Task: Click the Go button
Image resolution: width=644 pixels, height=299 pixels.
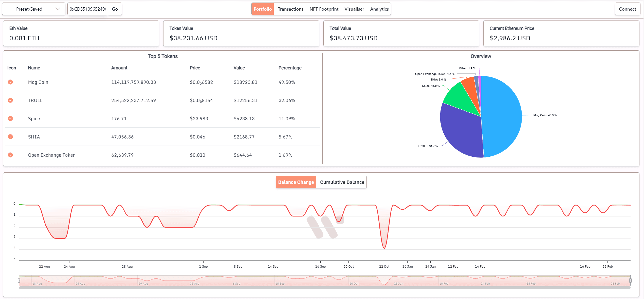Action: click(x=115, y=9)
